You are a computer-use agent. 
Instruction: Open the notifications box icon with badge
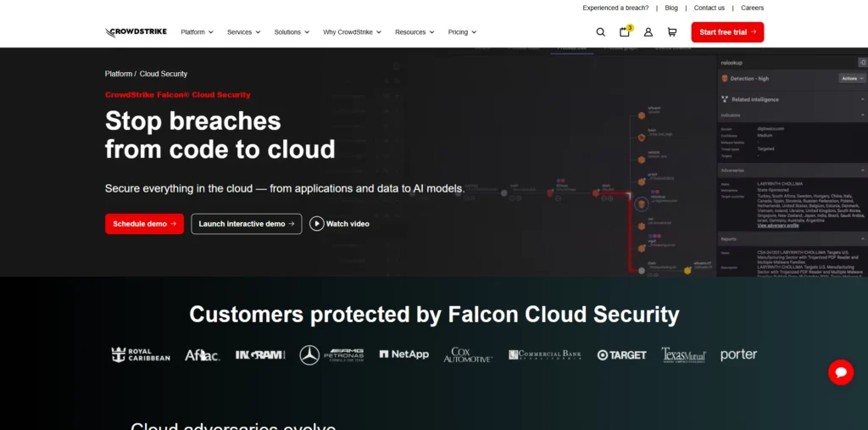pos(625,31)
